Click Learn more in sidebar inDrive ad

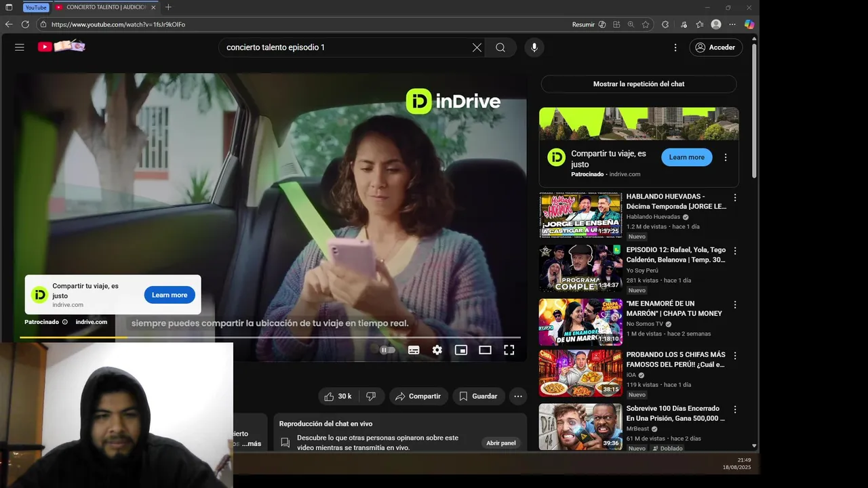point(687,157)
